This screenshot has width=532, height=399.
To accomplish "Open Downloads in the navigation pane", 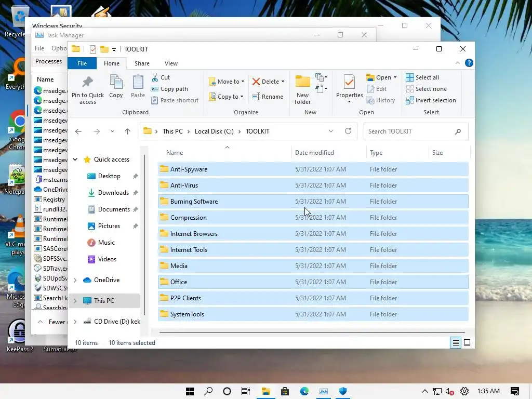I will [x=113, y=193].
